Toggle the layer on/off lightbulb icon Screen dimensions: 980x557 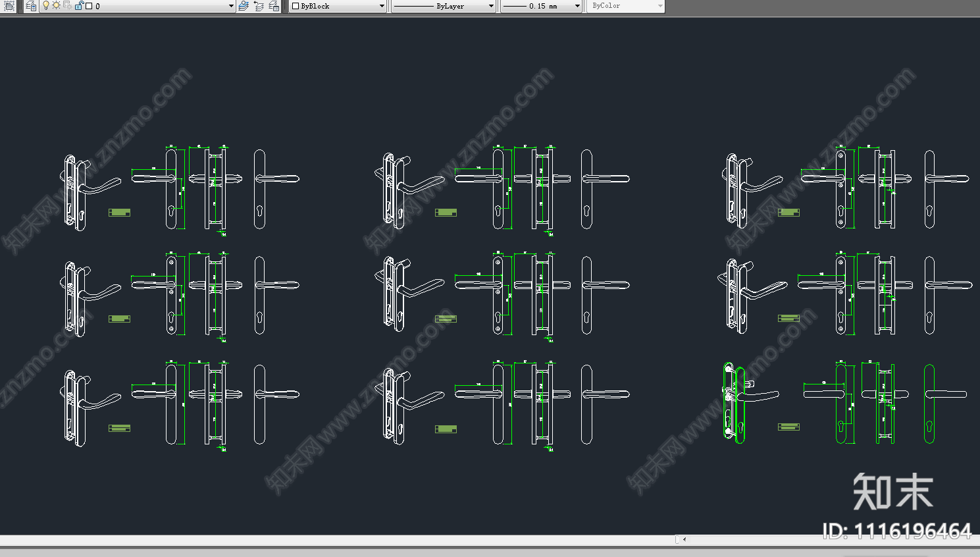click(46, 5)
